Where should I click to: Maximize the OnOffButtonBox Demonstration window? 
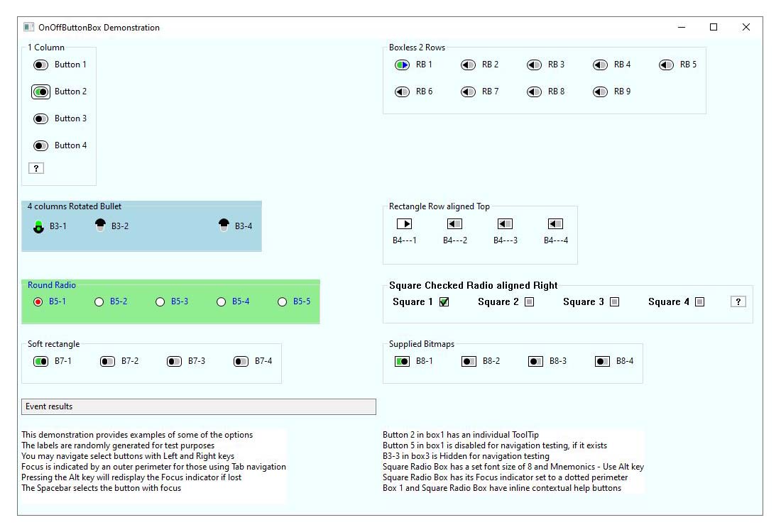point(714,28)
